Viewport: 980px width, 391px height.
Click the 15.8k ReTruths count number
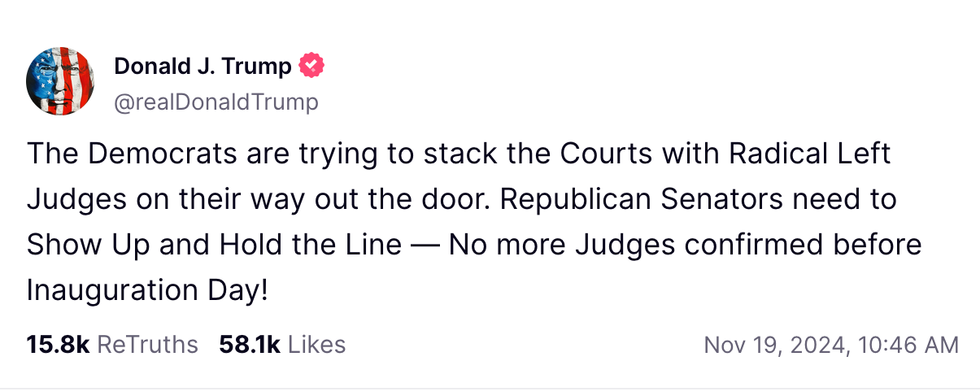[58, 345]
